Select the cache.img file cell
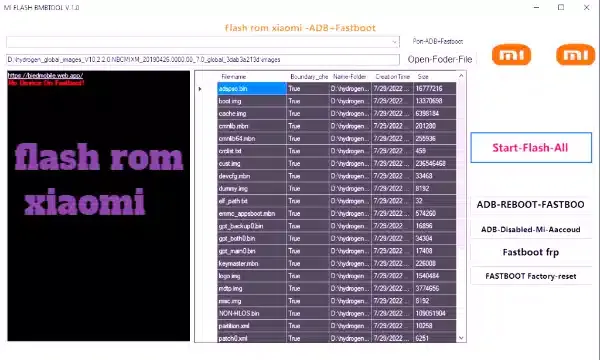This screenshot has width=600, height=360. [x=252, y=114]
